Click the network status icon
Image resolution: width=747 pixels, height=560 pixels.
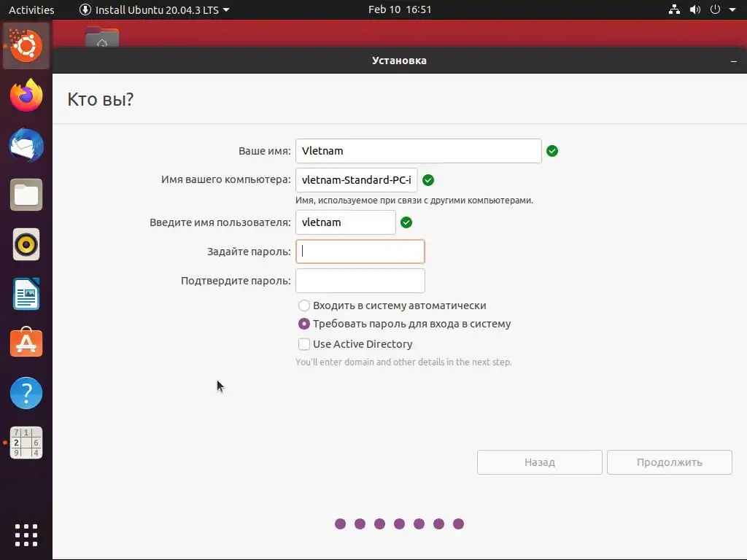coord(674,9)
